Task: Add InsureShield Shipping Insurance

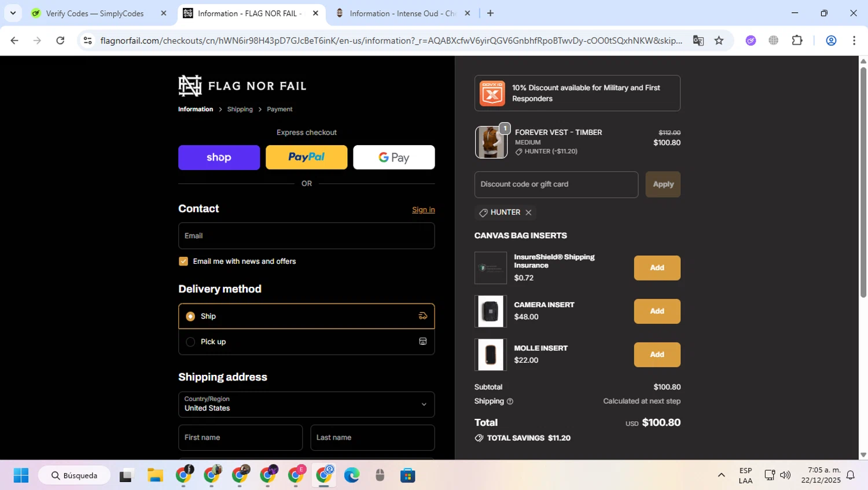Action: 657,268
